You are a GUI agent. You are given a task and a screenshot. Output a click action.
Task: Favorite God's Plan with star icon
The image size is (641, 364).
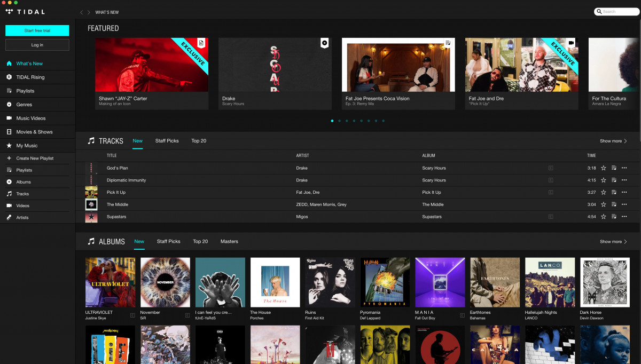tap(604, 168)
